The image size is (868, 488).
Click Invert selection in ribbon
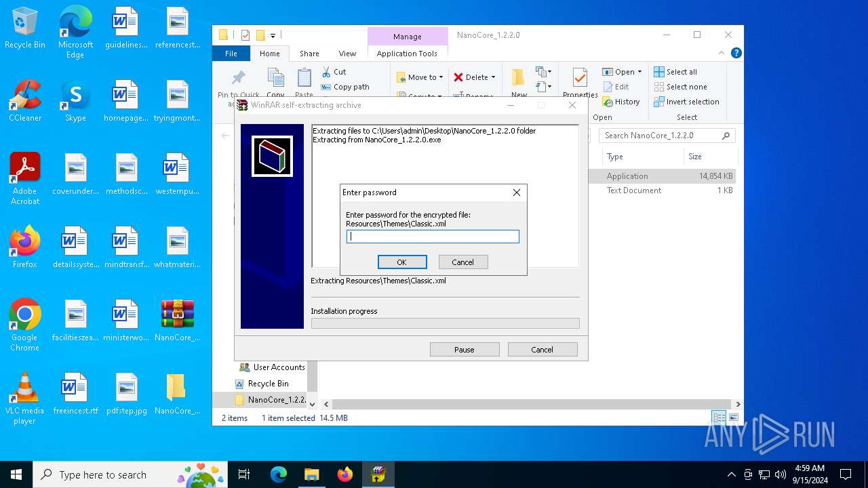[x=686, y=102]
